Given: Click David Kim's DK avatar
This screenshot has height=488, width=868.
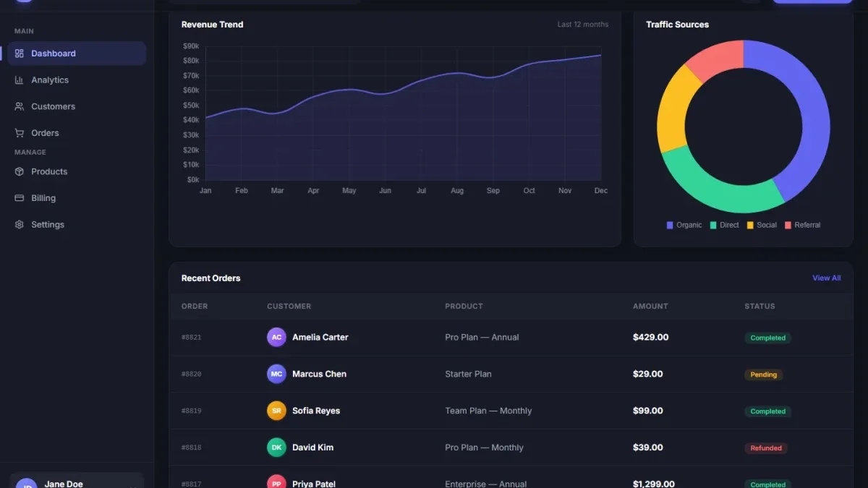Looking at the screenshot, I should 276,448.
